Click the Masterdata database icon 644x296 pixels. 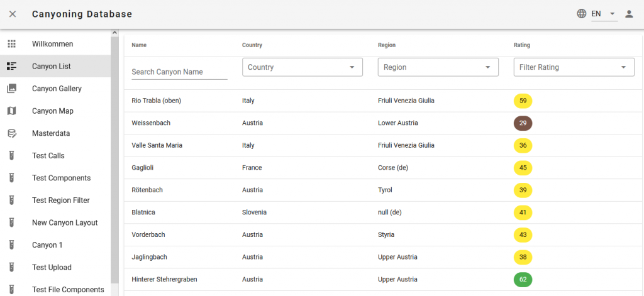coord(11,133)
